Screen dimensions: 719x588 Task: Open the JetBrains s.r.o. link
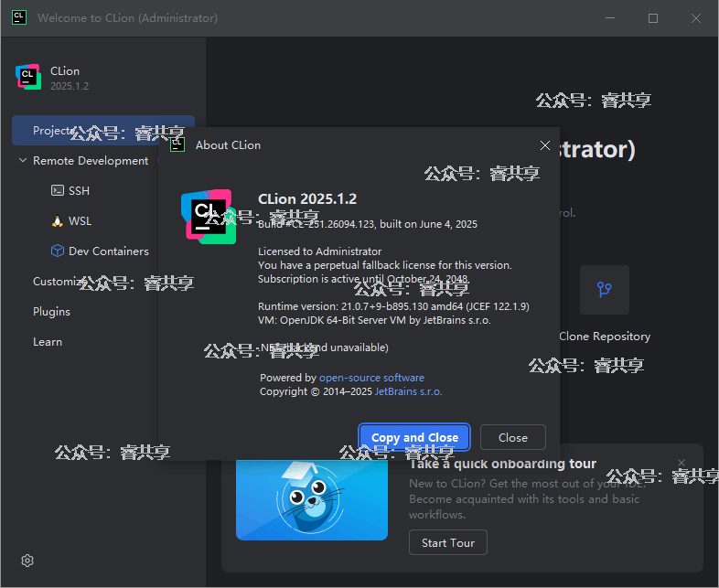pos(408,391)
